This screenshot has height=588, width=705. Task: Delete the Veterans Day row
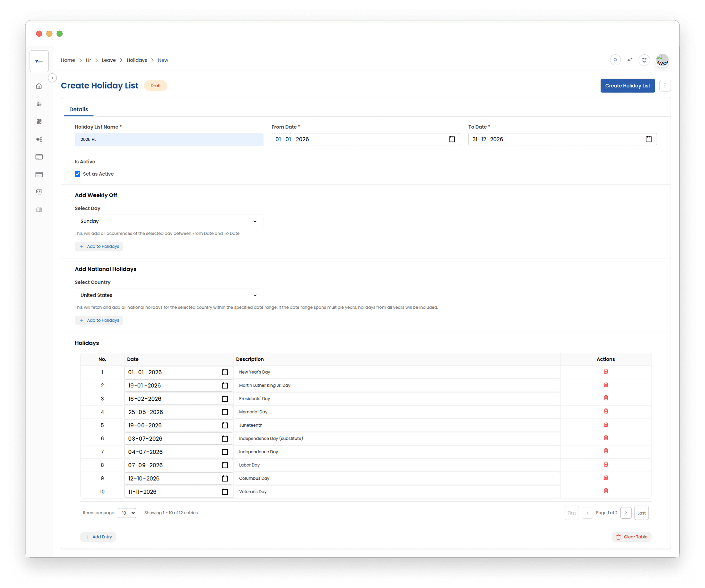(606, 491)
